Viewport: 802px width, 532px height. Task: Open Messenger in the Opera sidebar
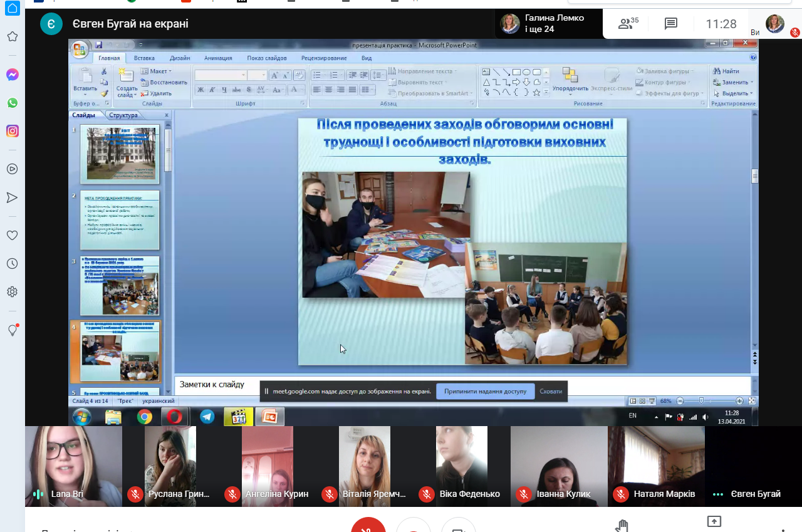pos(12,75)
